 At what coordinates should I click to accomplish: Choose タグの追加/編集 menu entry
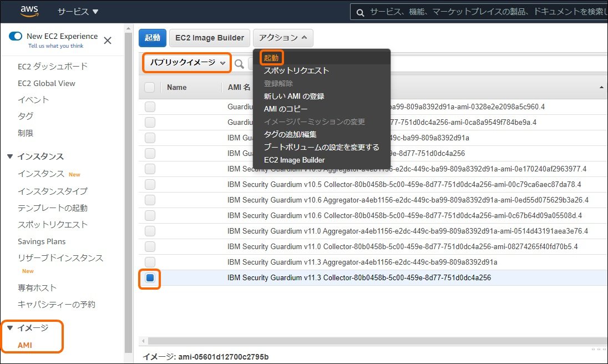290,134
